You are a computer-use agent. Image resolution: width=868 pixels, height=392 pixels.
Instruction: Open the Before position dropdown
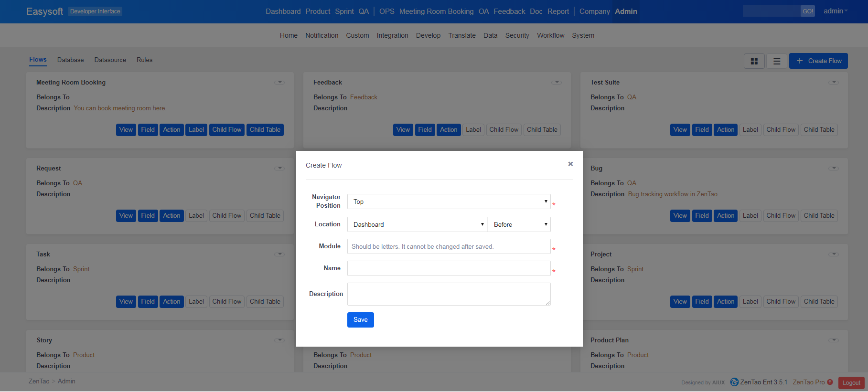click(519, 224)
